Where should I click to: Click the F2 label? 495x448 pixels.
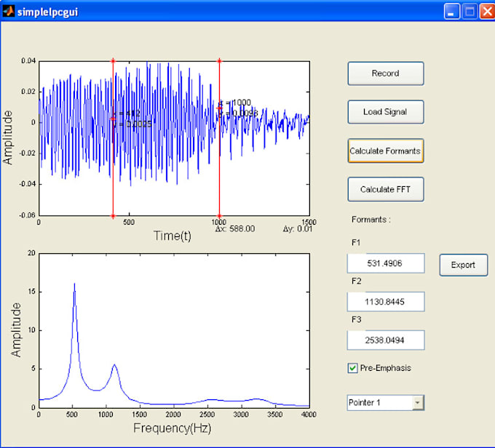pos(356,281)
